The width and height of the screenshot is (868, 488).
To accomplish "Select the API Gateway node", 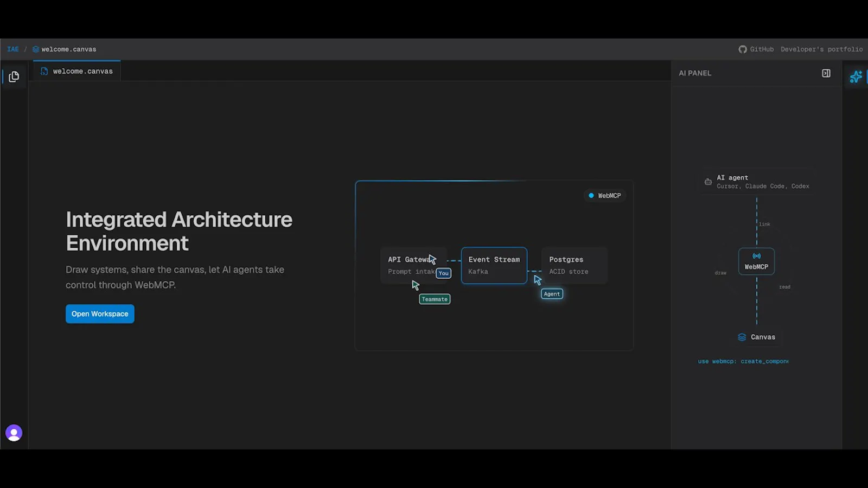I will pos(413,265).
